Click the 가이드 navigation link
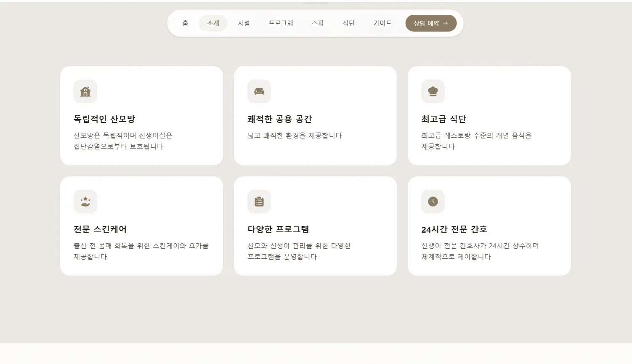 [x=382, y=23]
